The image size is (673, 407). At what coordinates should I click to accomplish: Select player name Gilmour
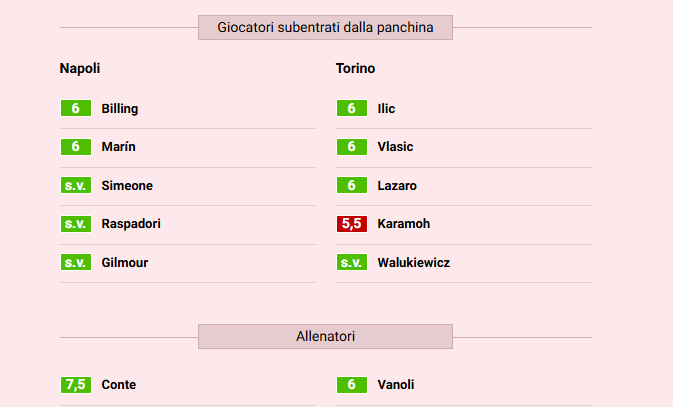(125, 262)
